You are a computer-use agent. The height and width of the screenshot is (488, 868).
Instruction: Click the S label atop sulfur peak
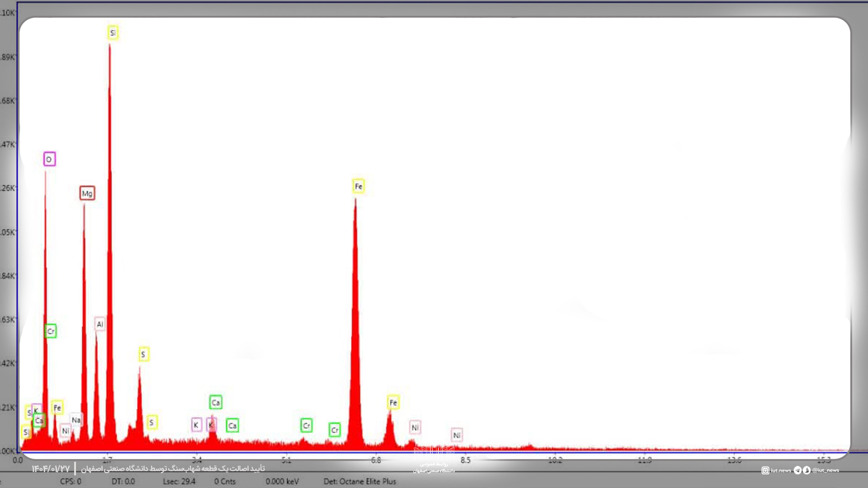[143, 354]
